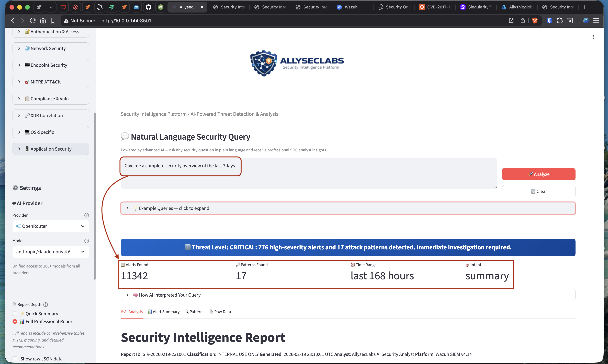Enable the Show raw JSON data checkbox

15,359
